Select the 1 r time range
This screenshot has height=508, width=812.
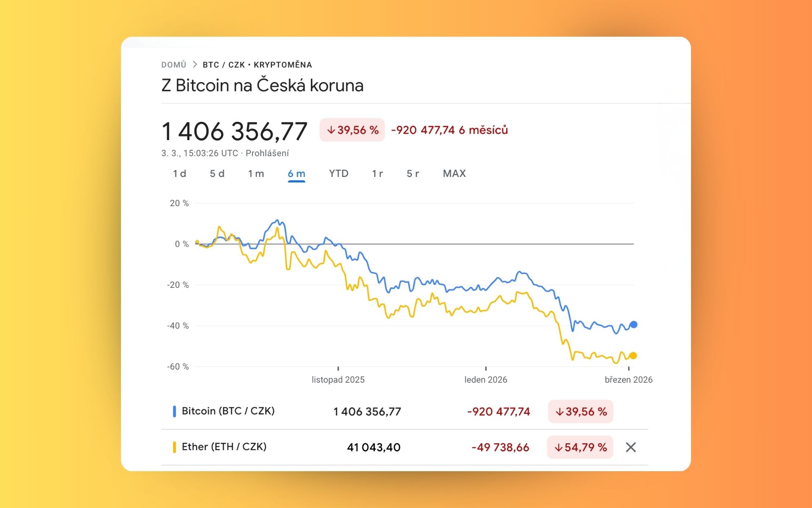tap(377, 174)
